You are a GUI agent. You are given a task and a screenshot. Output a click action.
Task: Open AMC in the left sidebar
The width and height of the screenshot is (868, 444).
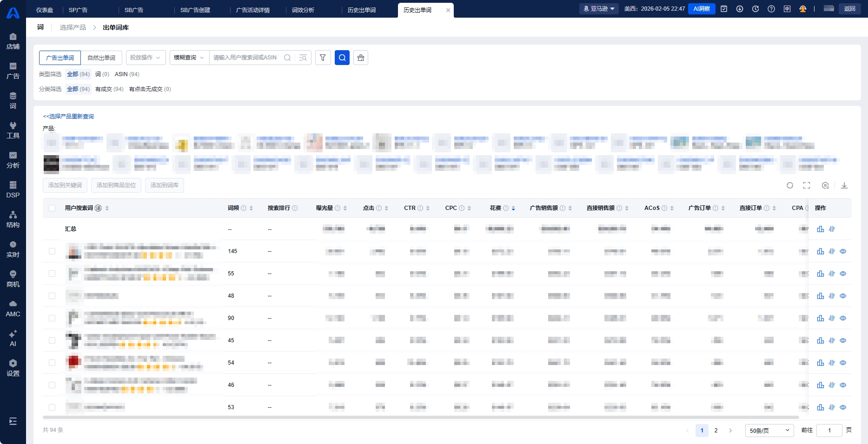(13, 308)
